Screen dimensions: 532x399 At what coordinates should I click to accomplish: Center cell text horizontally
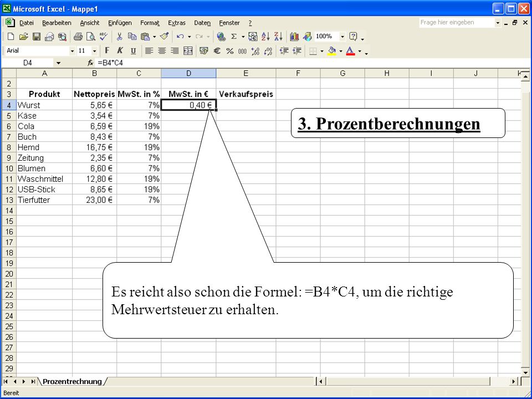point(161,51)
